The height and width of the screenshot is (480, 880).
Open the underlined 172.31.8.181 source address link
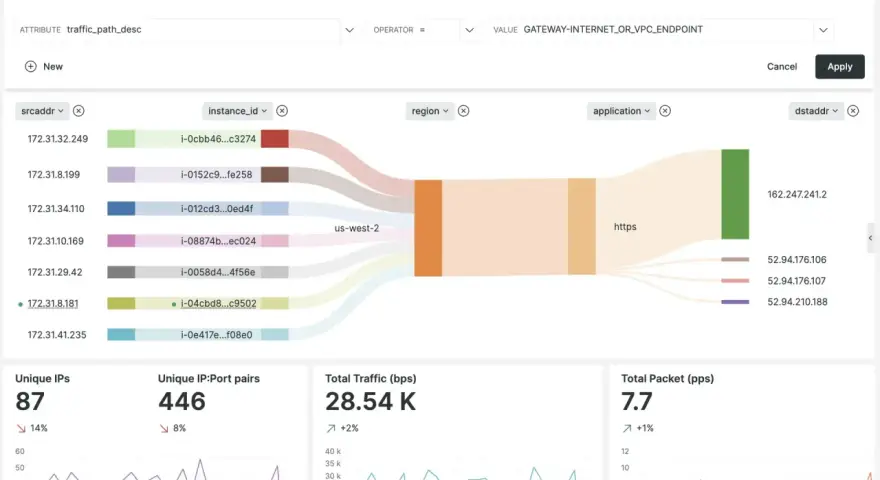pos(53,304)
